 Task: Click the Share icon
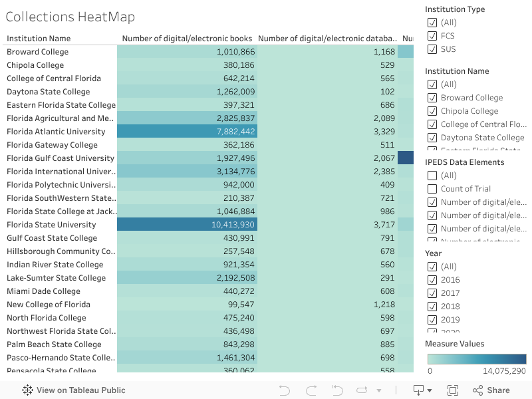coord(491,390)
